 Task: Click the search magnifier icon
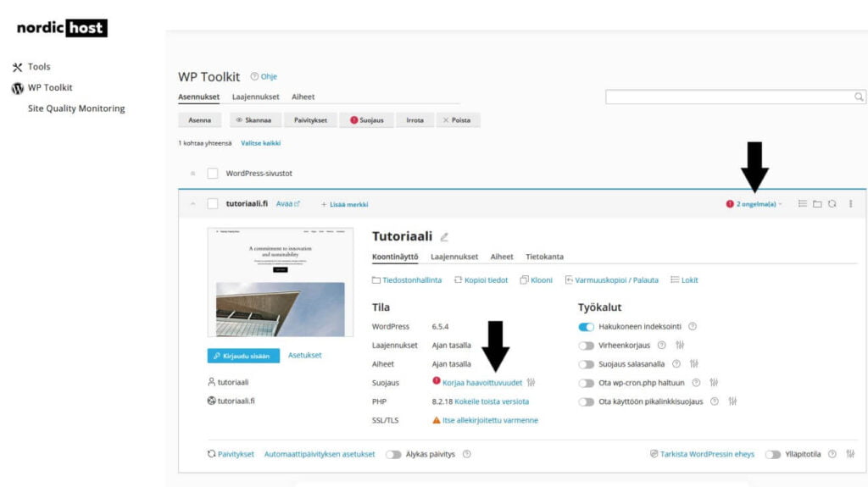859,97
